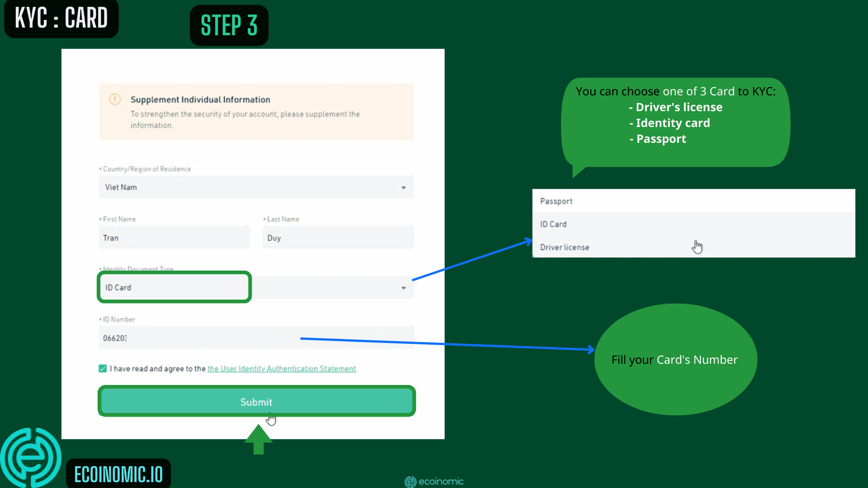Open the Country/Region of Residence dropdown
This screenshot has width=868, height=488.
[x=403, y=187]
